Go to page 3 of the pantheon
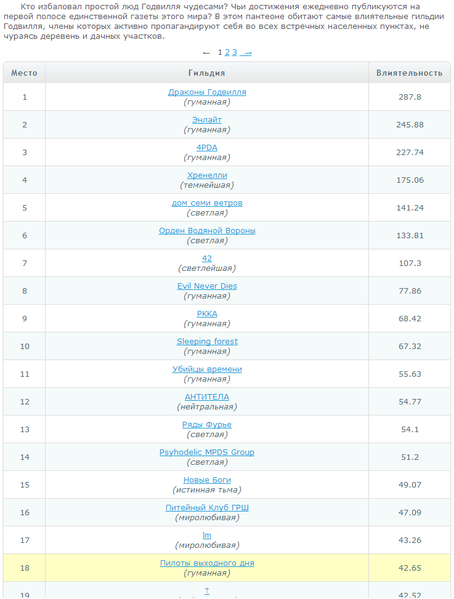The height and width of the screenshot is (599, 454). click(x=235, y=52)
